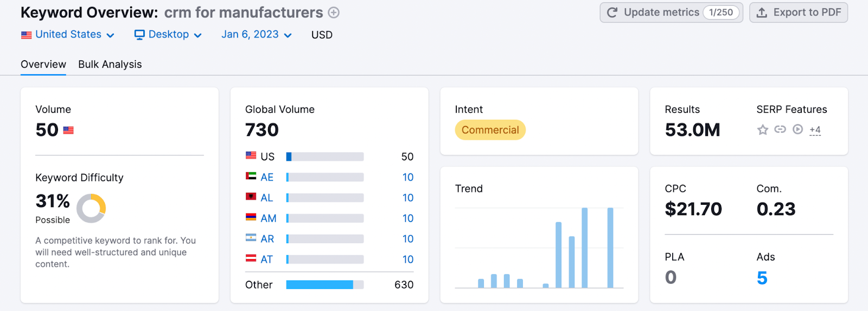Open the Jan 6, 2023 date dropdown
This screenshot has width=868, height=311.
[x=256, y=35]
